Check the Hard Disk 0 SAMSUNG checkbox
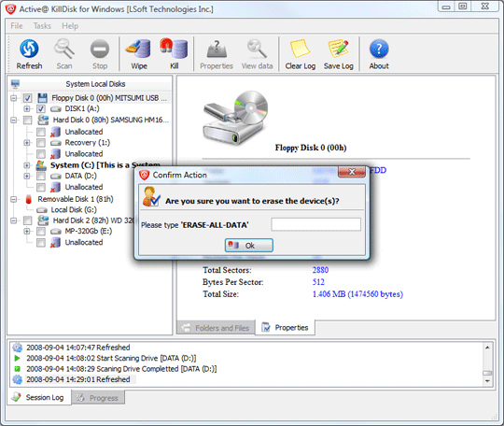 pyautogui.click(x=28, y=120)
